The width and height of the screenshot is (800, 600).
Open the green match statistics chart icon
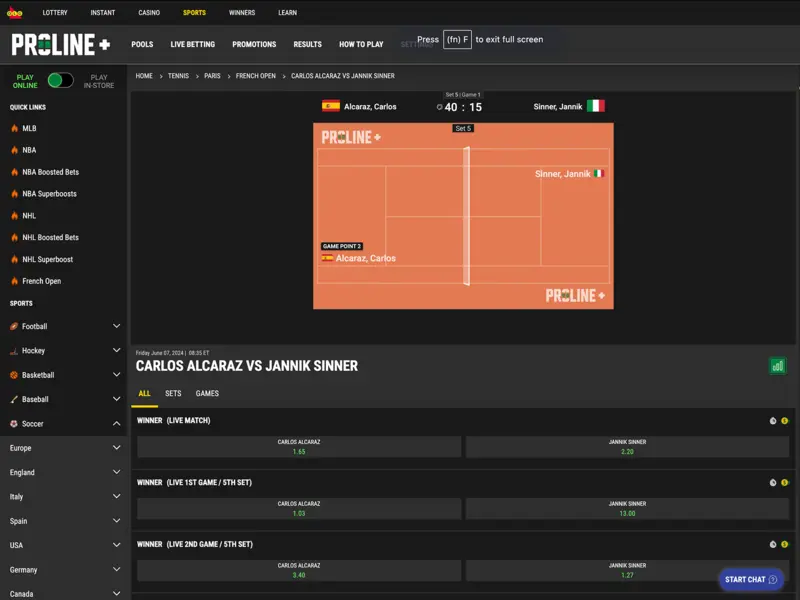(777, 366)
